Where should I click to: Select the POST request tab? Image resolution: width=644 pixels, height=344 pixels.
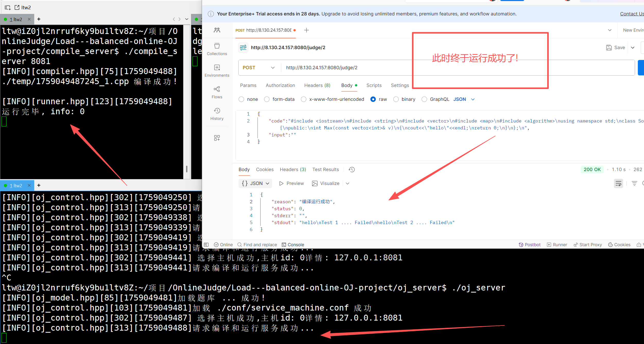pos(265,30)
